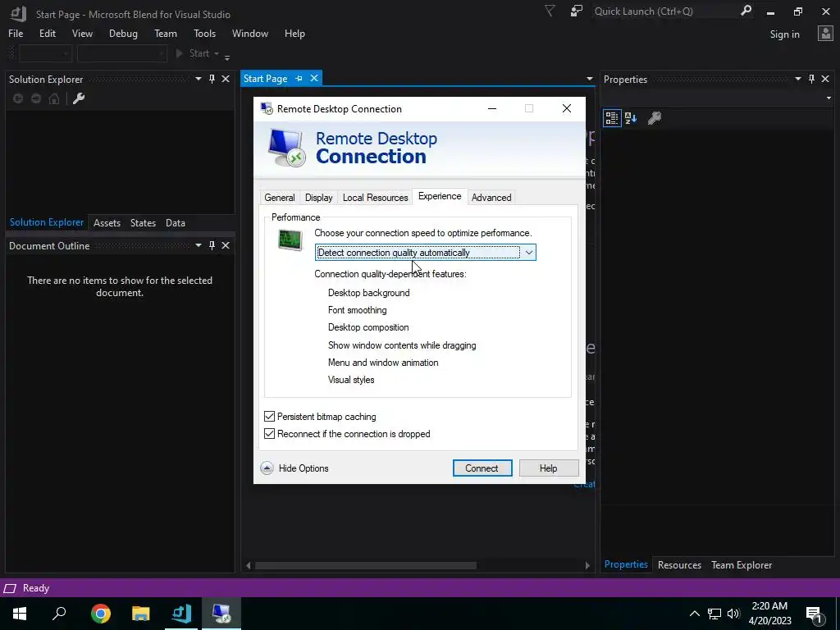Open the Window menu
The height and width of the screenshot is (630, 840).
249,33
